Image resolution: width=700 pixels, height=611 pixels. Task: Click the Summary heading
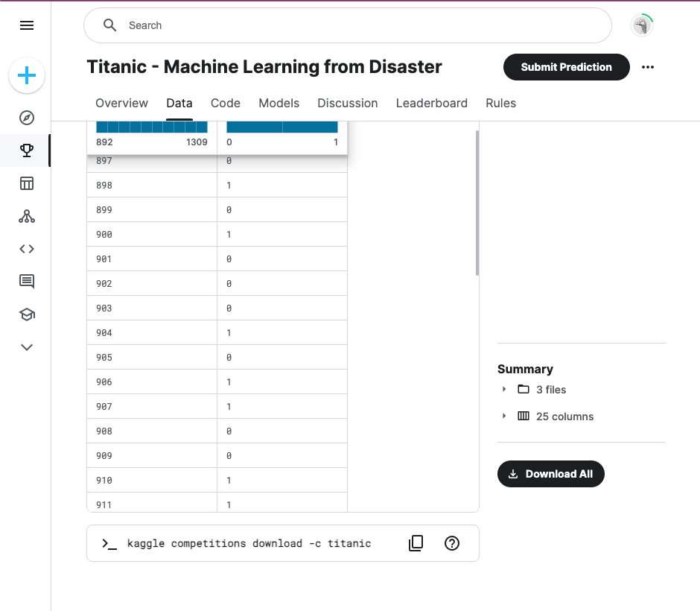point(525,369)
